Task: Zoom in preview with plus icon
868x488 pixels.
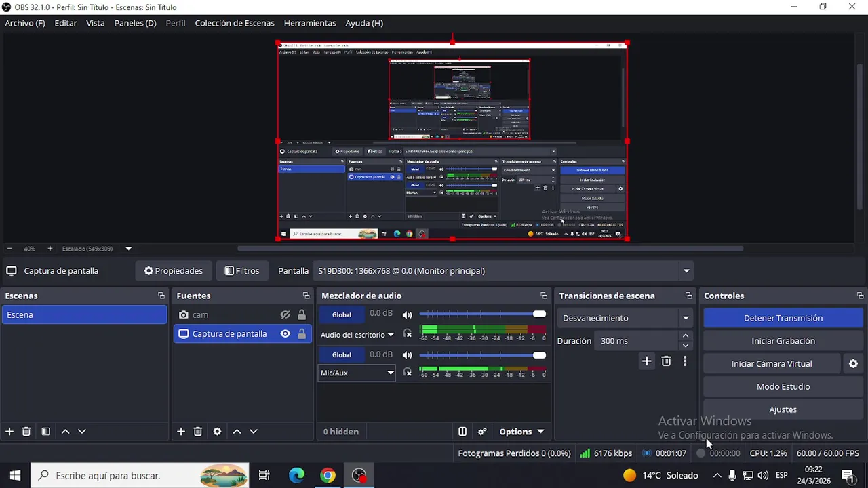Action: point(50,249)
